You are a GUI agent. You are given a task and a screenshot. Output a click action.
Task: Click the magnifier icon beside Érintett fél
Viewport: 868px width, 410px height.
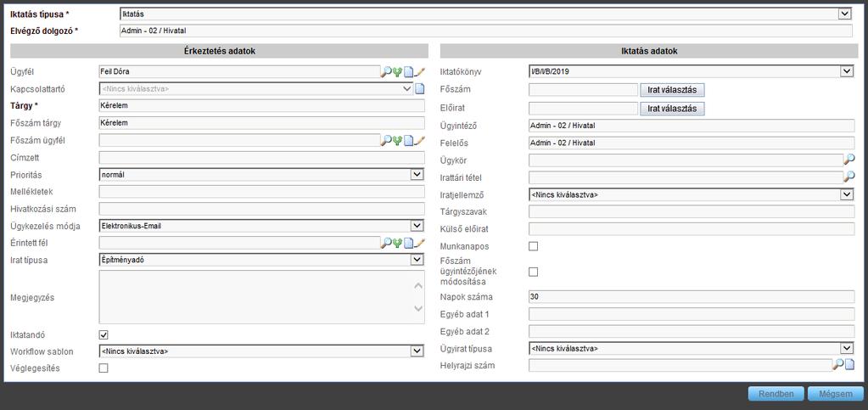pos(386,243)
